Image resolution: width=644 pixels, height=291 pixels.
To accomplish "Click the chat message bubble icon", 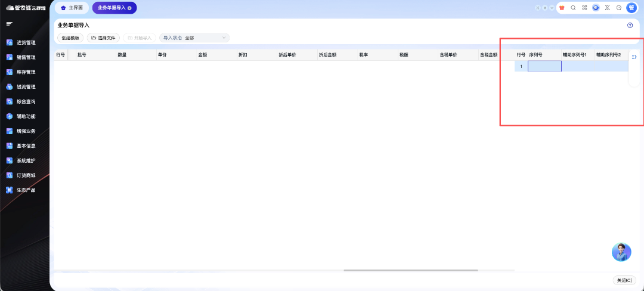I will click(x=619, y=8).
